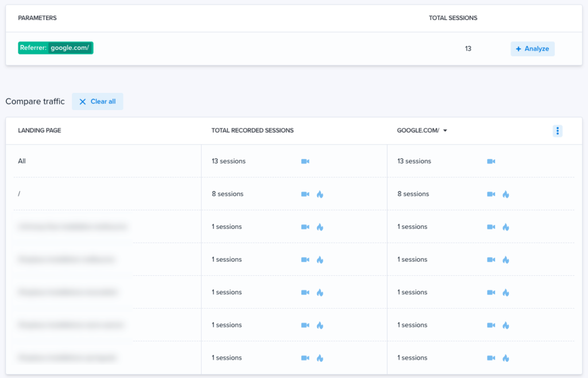Viewport: 588px width, 378px height.
Task: Click the Clear all button
Action: point(97,101)
